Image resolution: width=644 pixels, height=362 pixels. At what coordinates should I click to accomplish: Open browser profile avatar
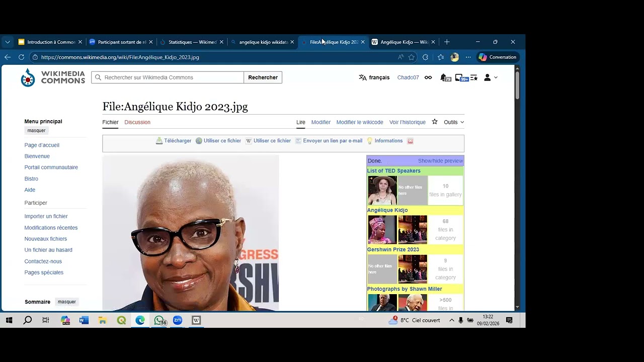(455, 57)
